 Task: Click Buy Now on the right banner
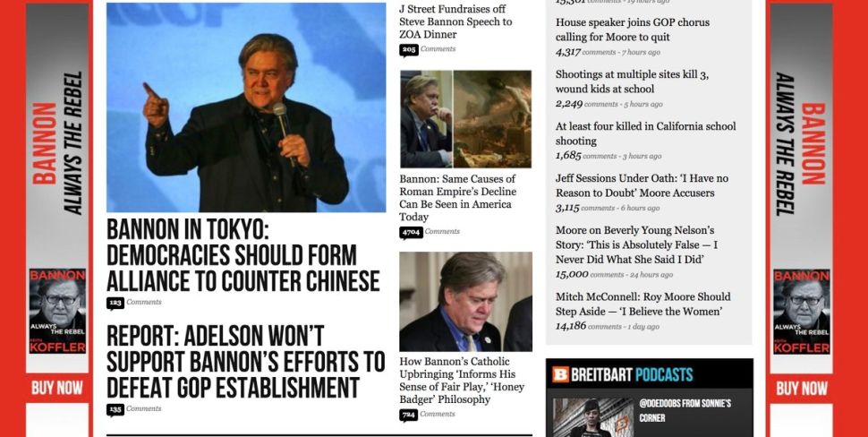802,388
